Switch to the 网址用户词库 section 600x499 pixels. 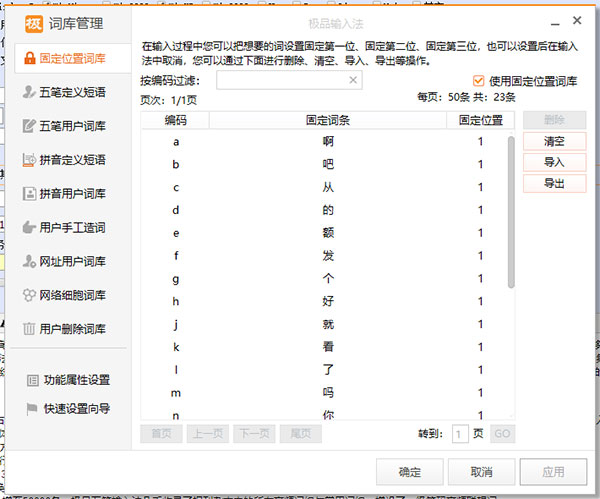(72, 261)
